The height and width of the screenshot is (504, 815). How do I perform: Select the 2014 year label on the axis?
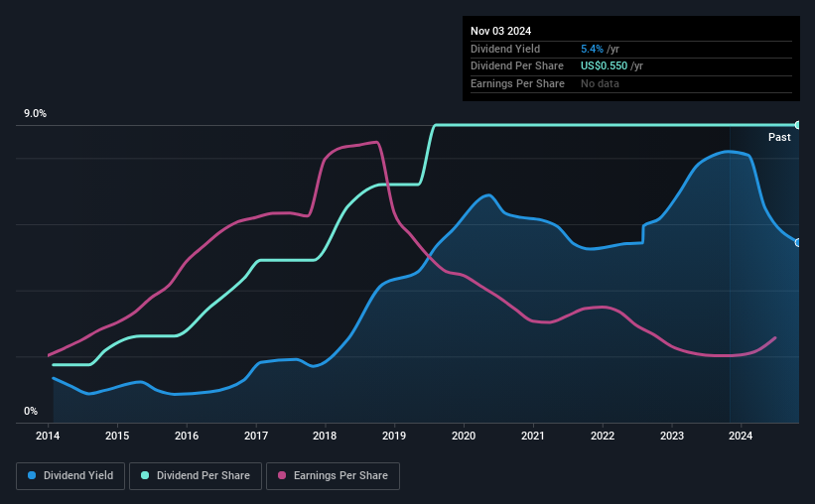[x=49, y=436]
